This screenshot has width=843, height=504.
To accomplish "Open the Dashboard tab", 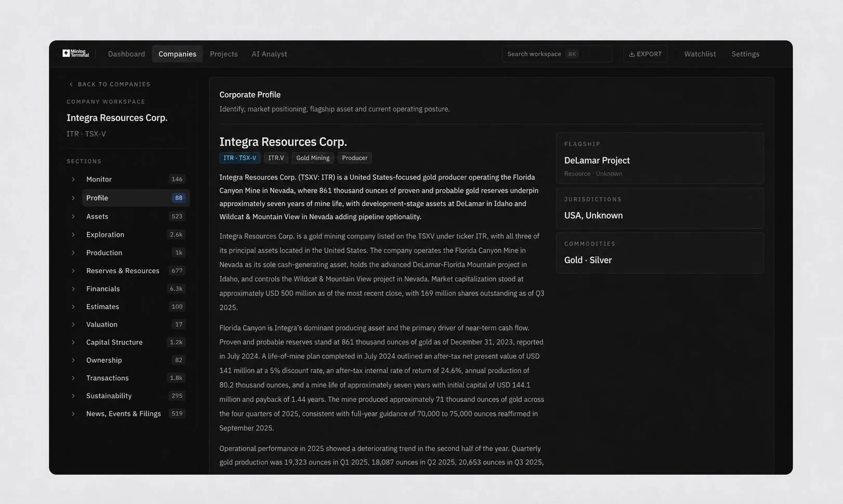I will click(x=126, y=54).
